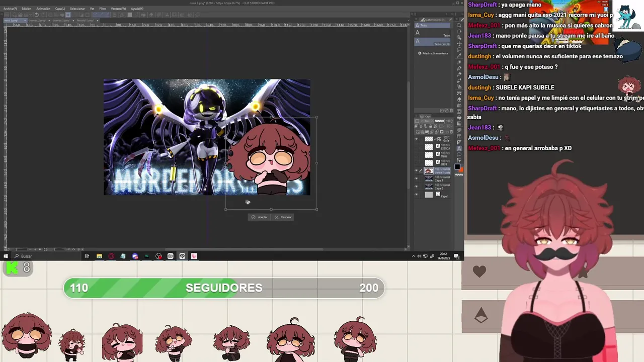
Task: Click the Undo arrow in command bar
Action: [x=37, y=15]
